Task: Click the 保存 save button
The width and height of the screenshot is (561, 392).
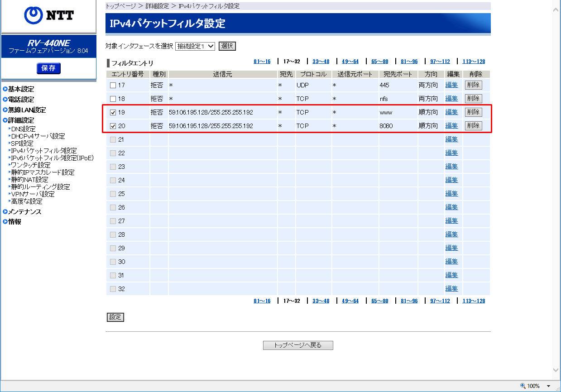Action: click(x=48, y=68)
